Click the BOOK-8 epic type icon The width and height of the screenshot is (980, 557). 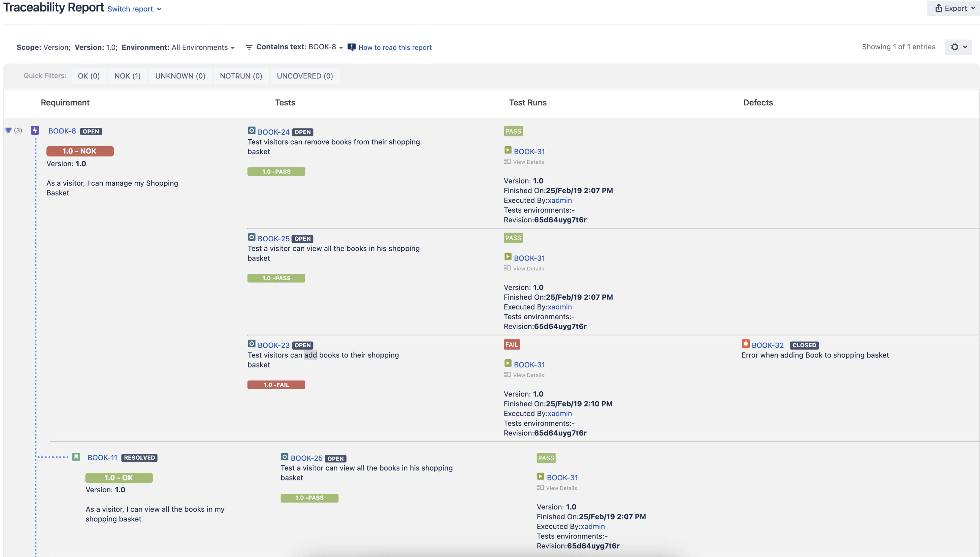[x=35, y=131]
